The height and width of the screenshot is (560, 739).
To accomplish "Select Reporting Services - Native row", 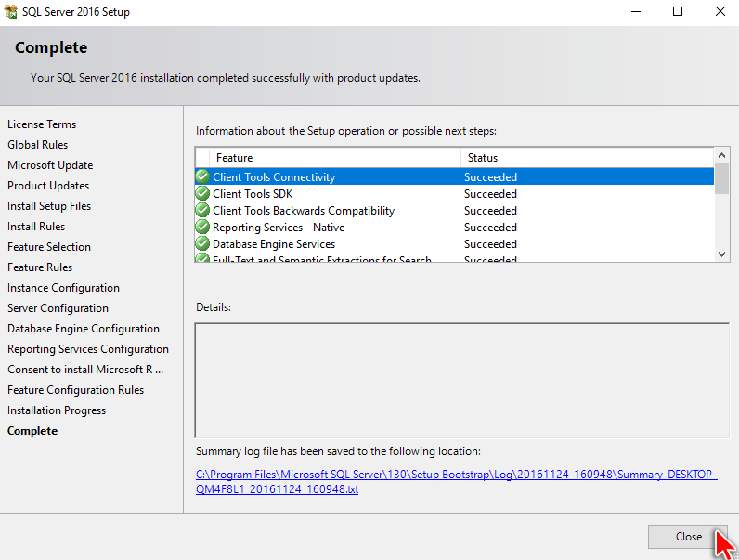I will pos(454,228).
